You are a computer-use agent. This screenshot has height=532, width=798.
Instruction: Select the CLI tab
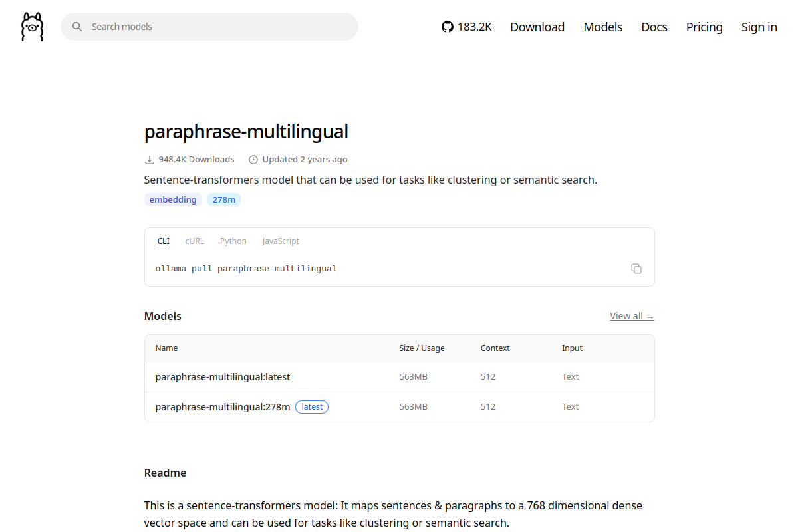click(x=164, y=241)
